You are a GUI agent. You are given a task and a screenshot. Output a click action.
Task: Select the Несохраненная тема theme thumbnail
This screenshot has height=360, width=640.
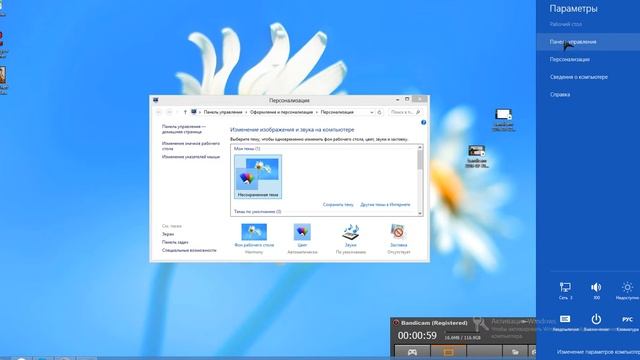click(x=258, y=177)
